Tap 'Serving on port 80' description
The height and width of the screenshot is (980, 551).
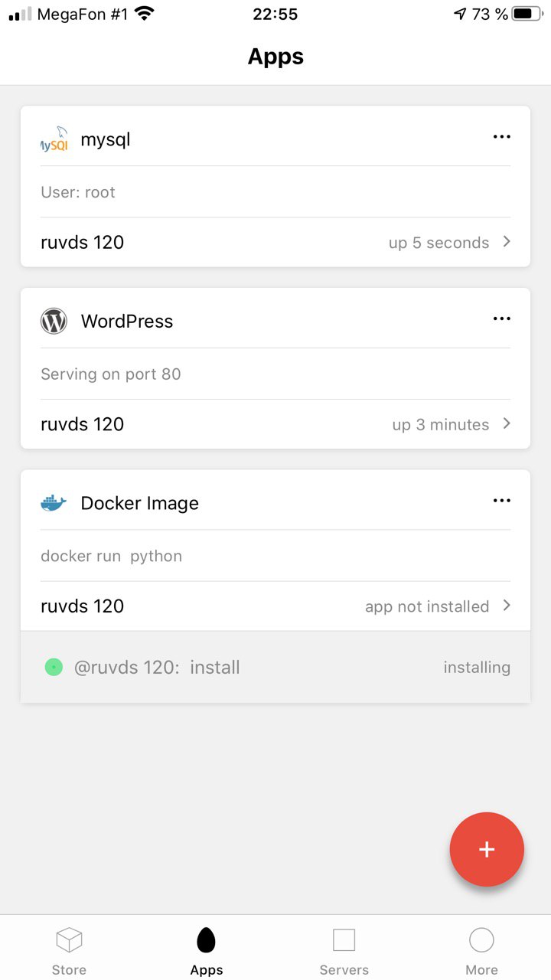(x=111, y=374)
